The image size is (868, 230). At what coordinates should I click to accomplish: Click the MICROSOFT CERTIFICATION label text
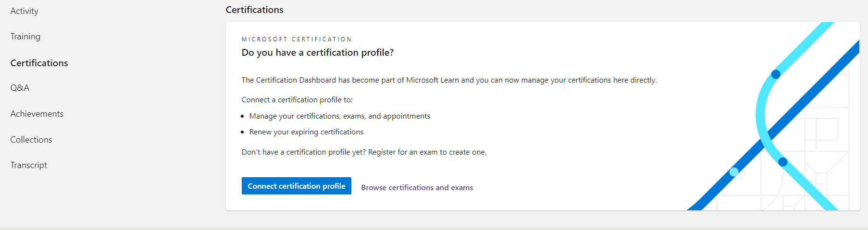297,39
